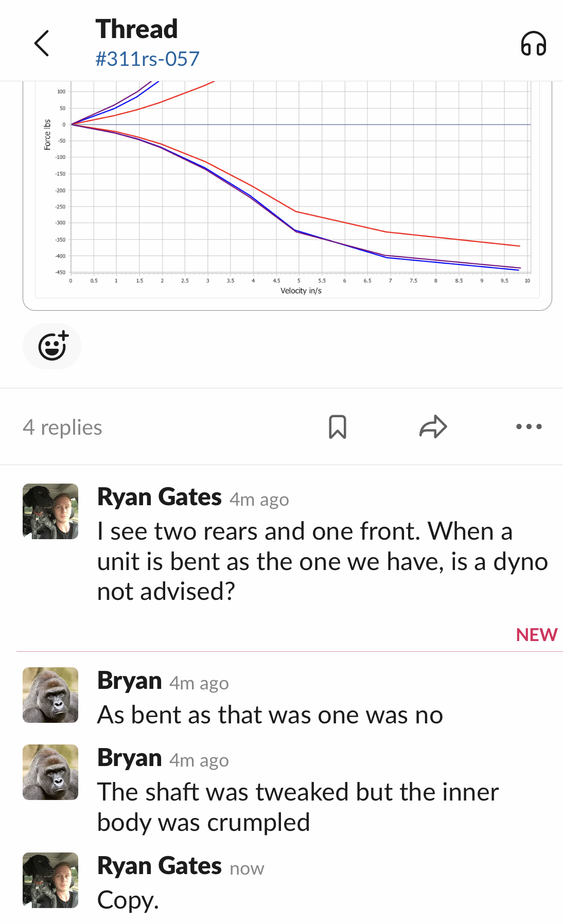Image resolution: width=563 pixels, height=924 pixels.
Task: Start a huddle with headphones icon
Action: tap(533, 43)
